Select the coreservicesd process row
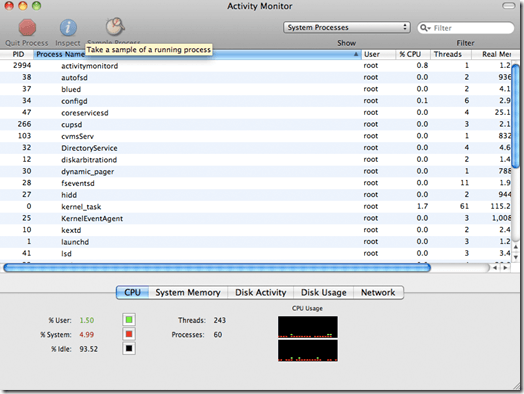524x394 pixels. pyautogui.click(x=256, y=113)
